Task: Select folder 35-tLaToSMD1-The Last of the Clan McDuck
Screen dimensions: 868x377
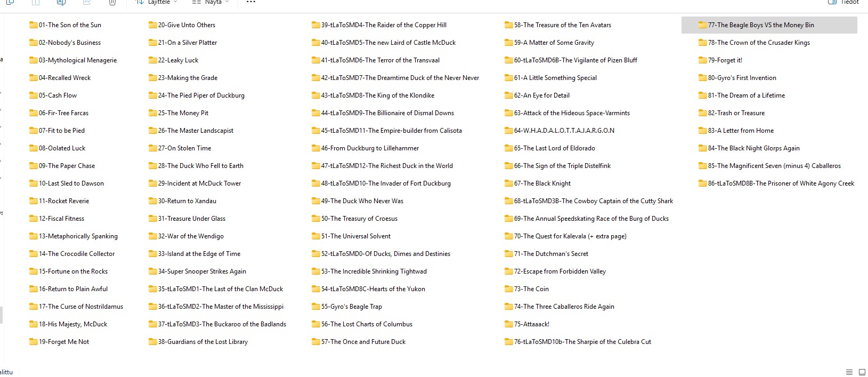Action: 216,289
